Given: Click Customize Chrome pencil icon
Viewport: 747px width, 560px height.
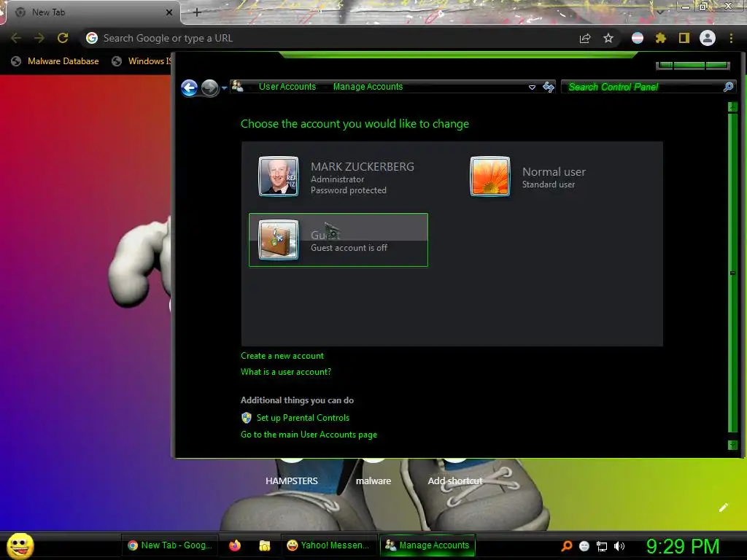Looking at the screenshot, I should pyautogui.click(x=723, y=507).
